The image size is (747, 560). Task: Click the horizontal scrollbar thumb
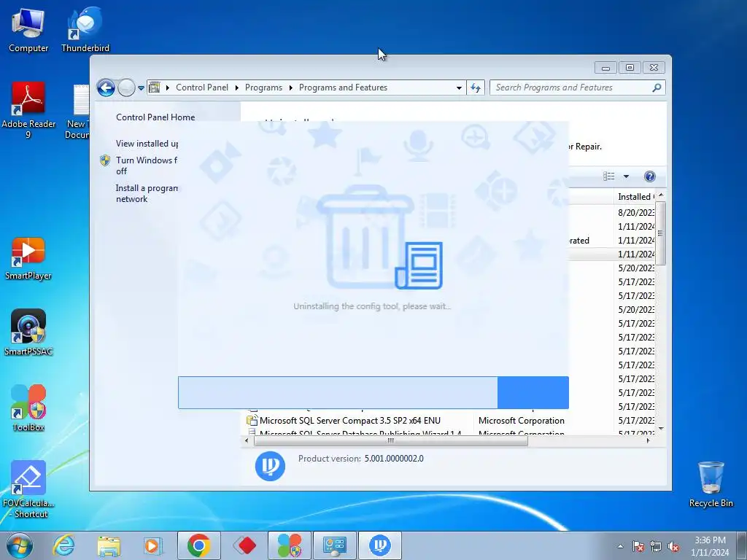point(391,441)
